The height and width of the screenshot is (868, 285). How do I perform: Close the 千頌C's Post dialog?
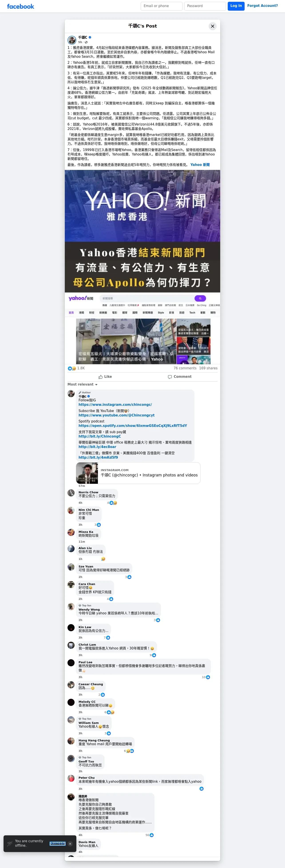(x=213, y=26)
